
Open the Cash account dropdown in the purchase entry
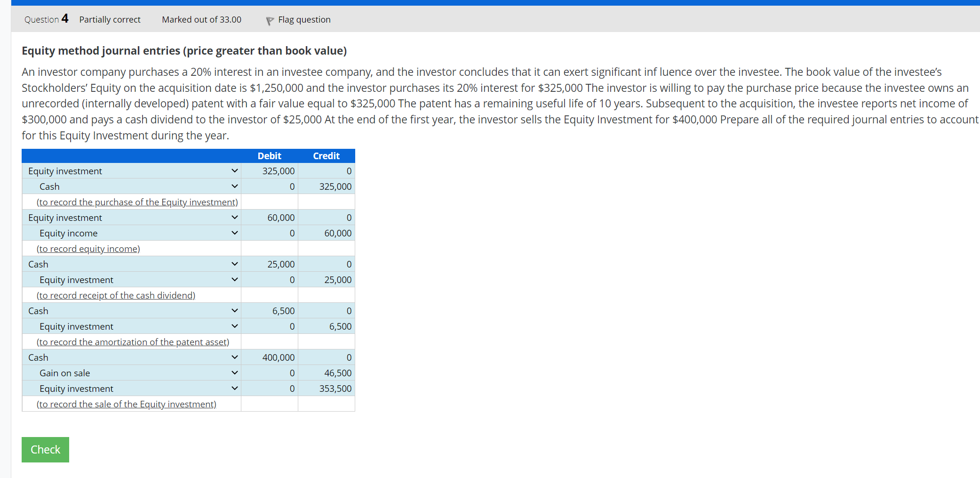tap(234, 186)
